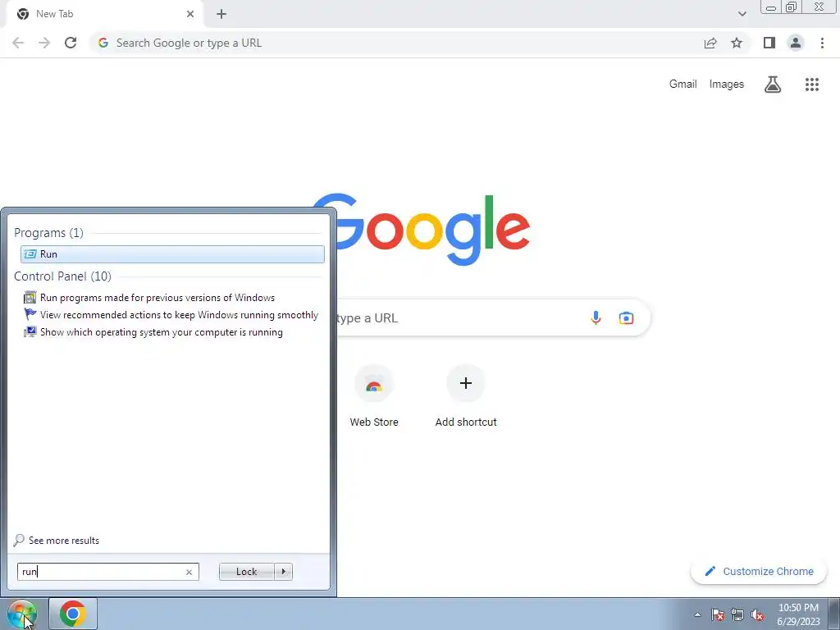Click the network tray icon
840x630 pixels.
tap(737, 614)
